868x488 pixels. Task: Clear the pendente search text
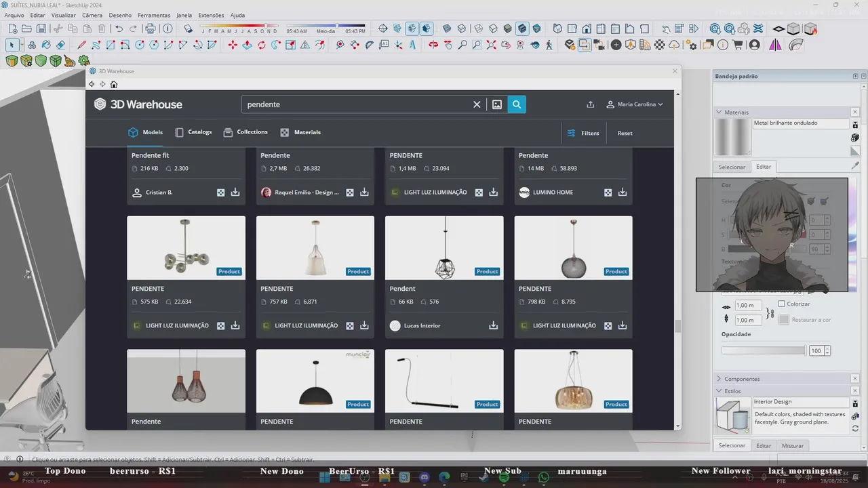tap(477, 104)
